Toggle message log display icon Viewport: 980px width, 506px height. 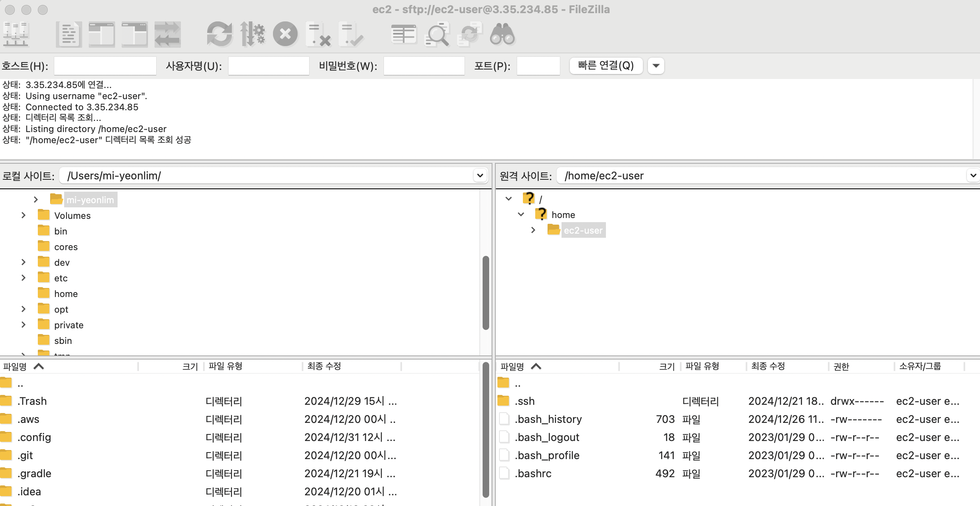tap(69, 34)
